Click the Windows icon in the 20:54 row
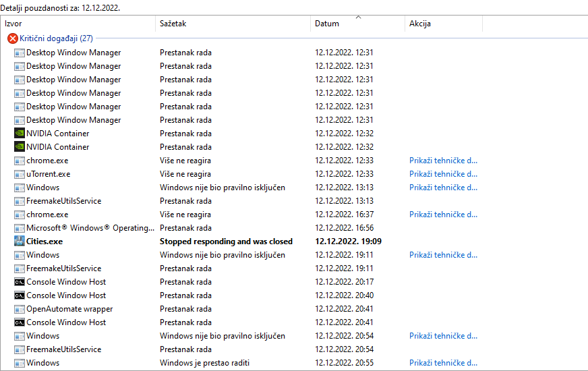This screenshot has height=371, width=588. coord(19,336)
